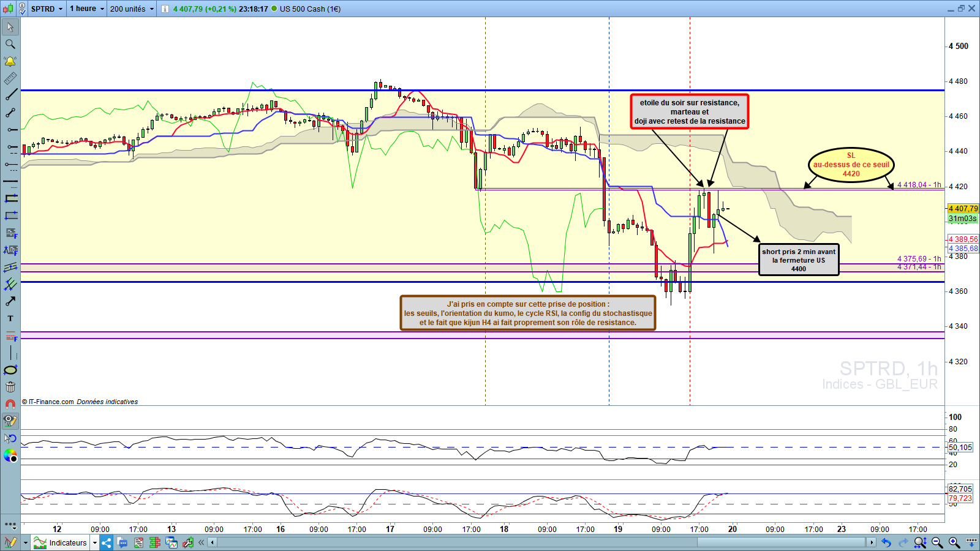The height and width of the screenshot is (551, 980).
Task: Click the 'etoile du soir sur resistance' note
Action: 690,111
